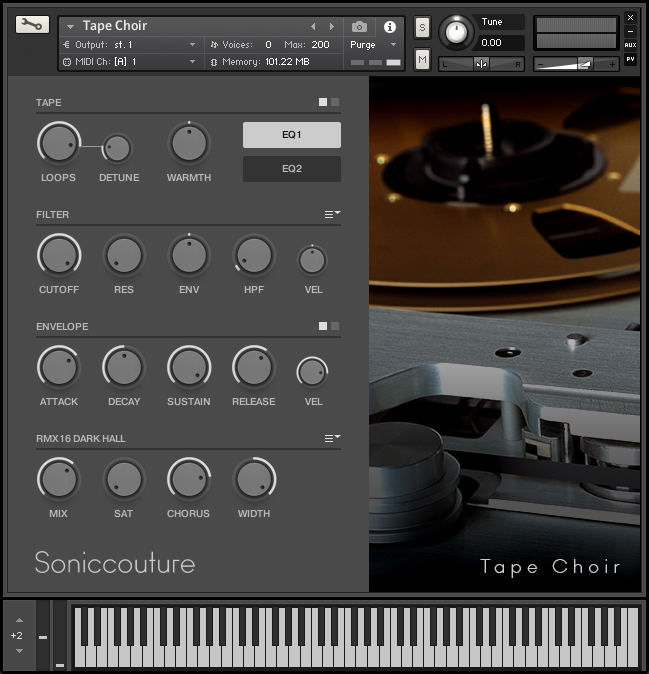649x674 pixels.
Task: Open the Output st. 1 dropdown
Action: tap(130, 45)
